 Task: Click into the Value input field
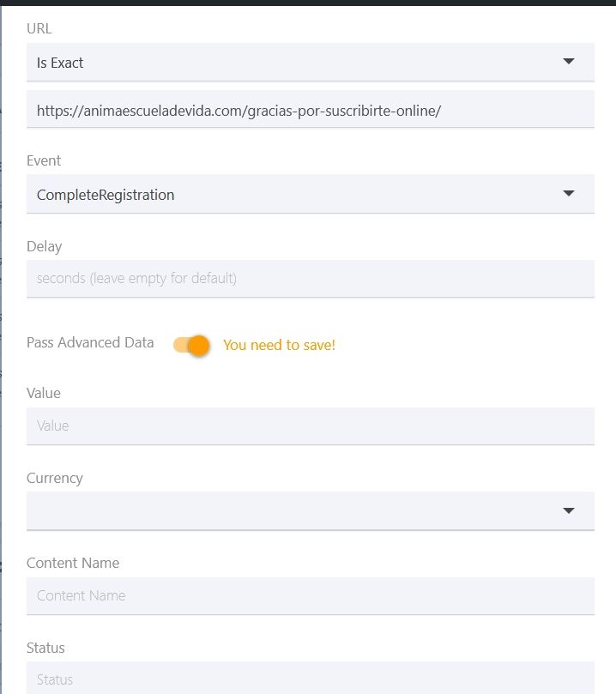[x=311, y=425]
